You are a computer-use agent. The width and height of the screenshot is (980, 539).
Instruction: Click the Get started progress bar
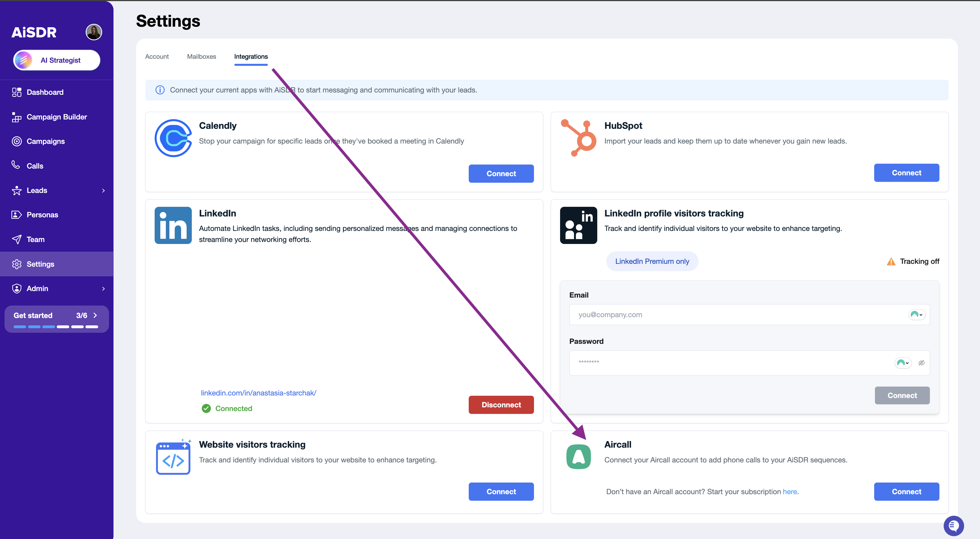tap(56, 327)
